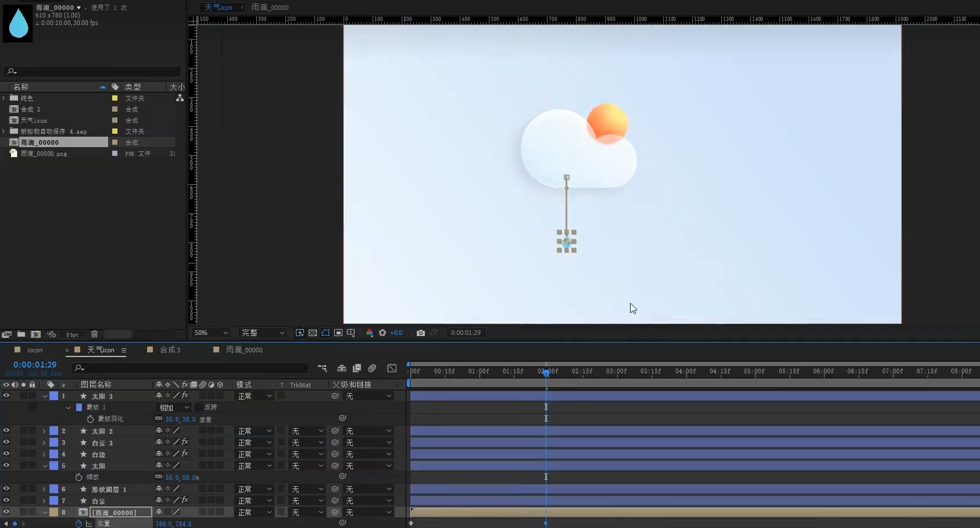Click the interpret footage icon in project panel
Image resolution: width=980 pixels, height=528 pixels.
pyautogui.click(x=7, y=334)
